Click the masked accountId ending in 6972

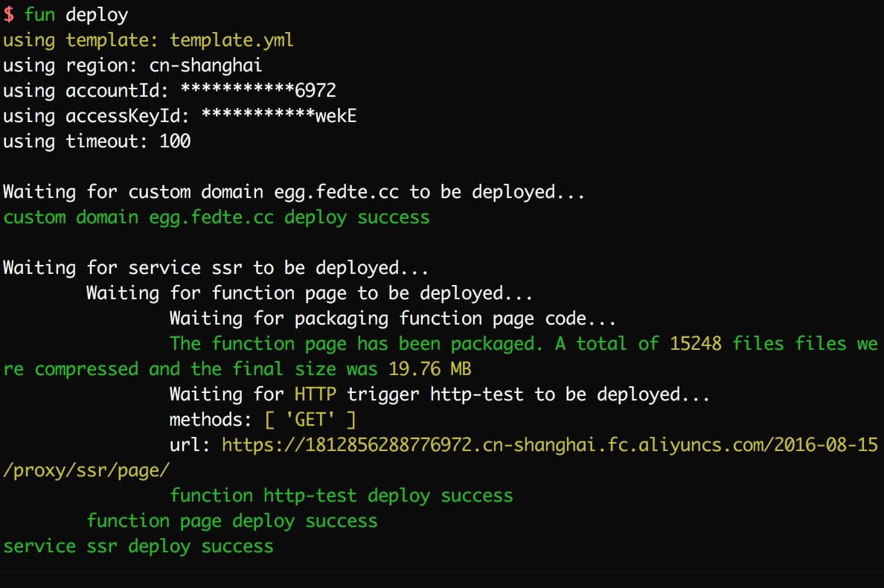(258, 91)
